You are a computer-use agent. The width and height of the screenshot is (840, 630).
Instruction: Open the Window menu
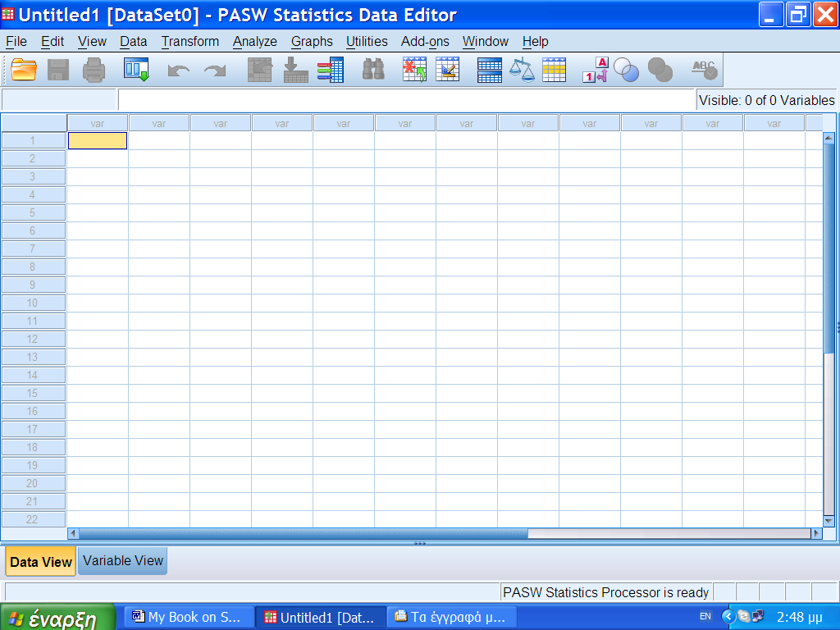486,41
